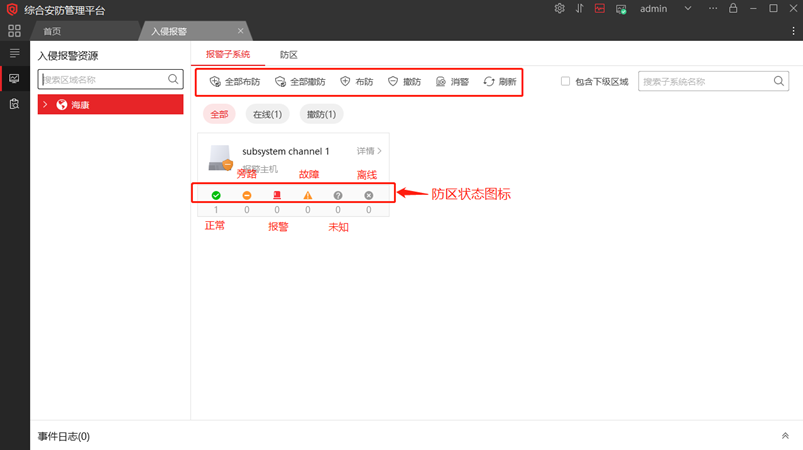Click the orange bypass status icon
The image size is (803, 450).
point(247,195)
